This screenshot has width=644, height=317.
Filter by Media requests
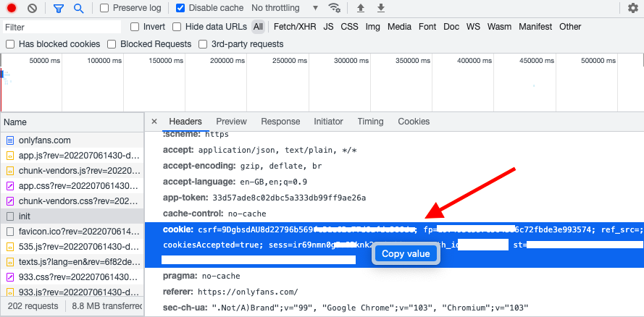[x=399, y=27]
